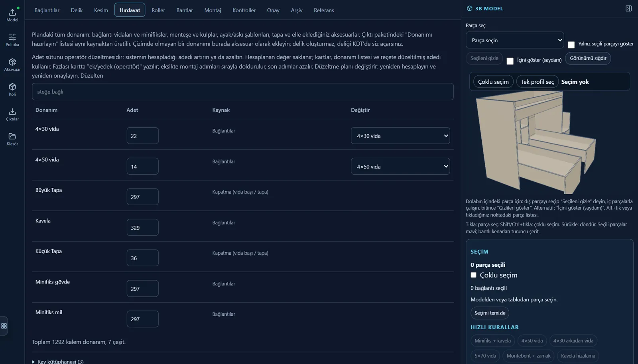Click the 'Görünümü sığdır' button
The width and height of the screenshot is (638, 364).
[588, 58]
